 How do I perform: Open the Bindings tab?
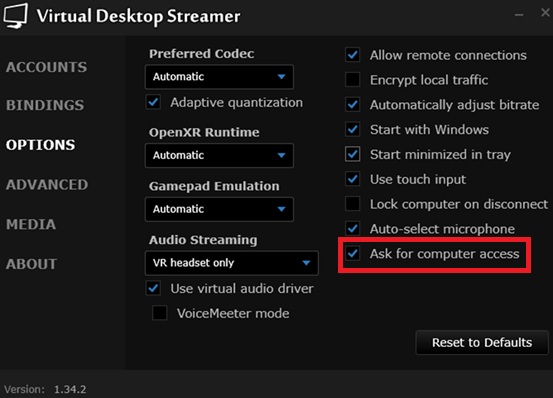point(45,105)
